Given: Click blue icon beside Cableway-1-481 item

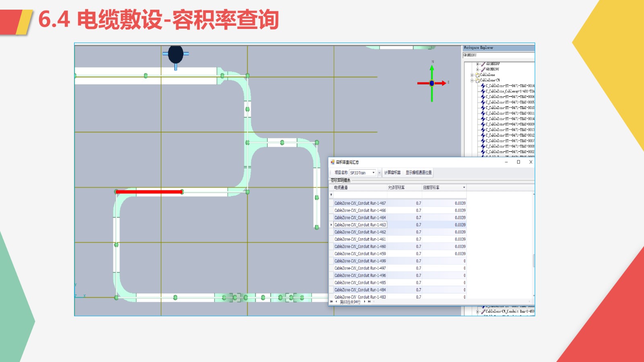Looking at the screenshot, I should tap(483, 91).
